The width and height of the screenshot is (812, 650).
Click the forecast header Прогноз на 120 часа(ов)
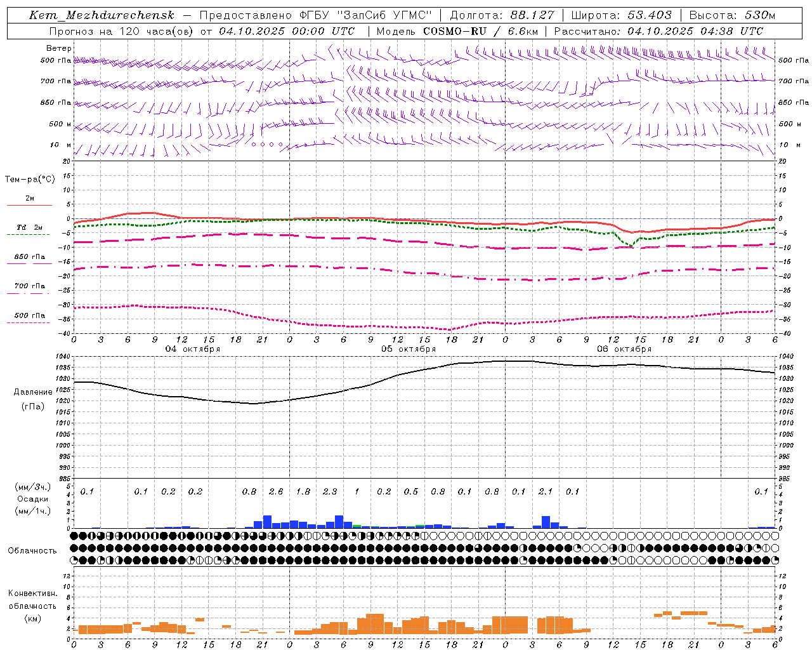[x=122, y=31]
